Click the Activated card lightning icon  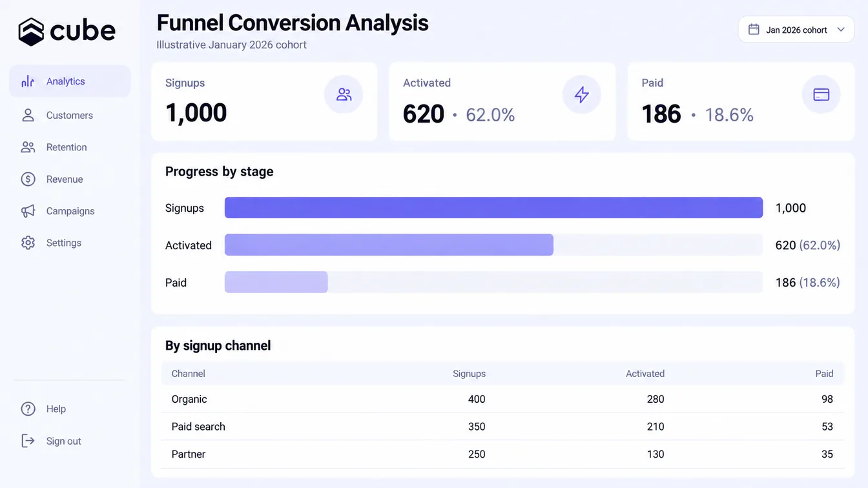582,94
